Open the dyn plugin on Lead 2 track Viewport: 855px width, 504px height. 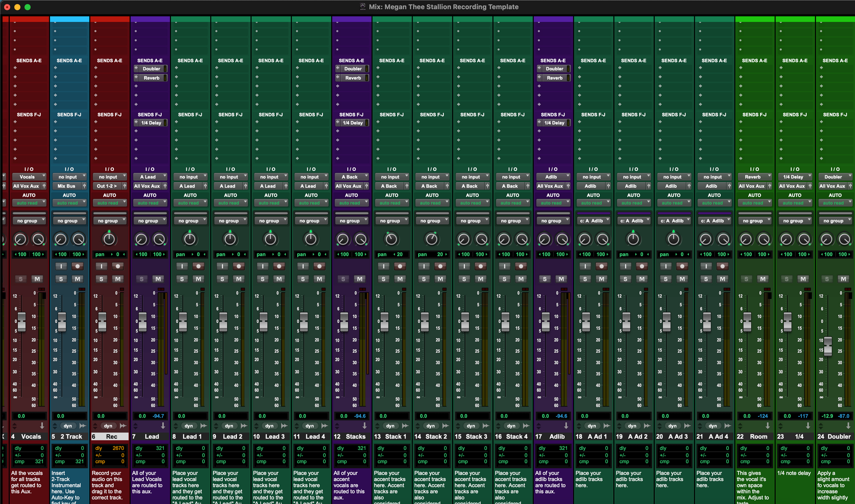pyautogui.click(x=229, y=426)
